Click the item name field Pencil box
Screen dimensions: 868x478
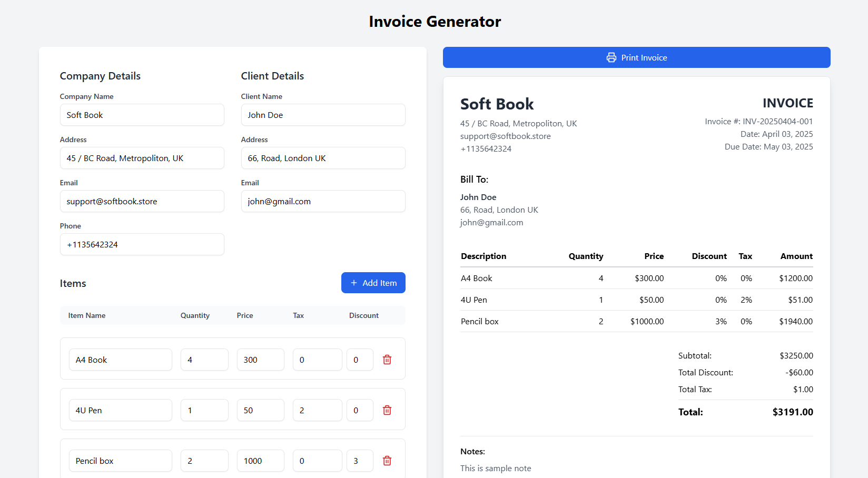[120, 461]
